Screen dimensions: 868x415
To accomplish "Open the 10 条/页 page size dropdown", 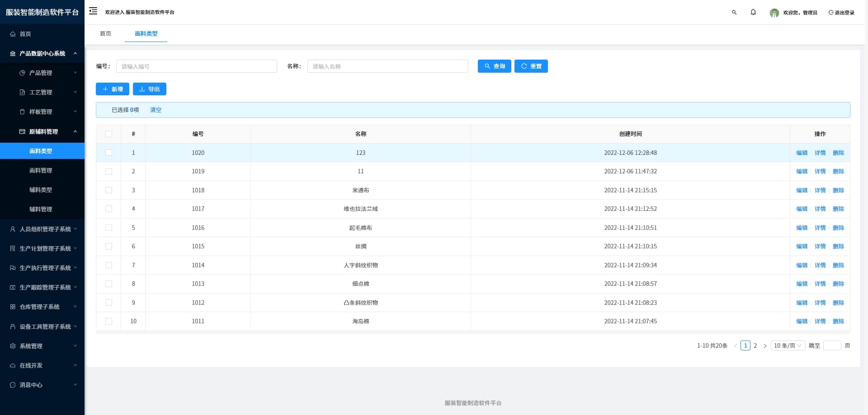I will click(788, 346).
